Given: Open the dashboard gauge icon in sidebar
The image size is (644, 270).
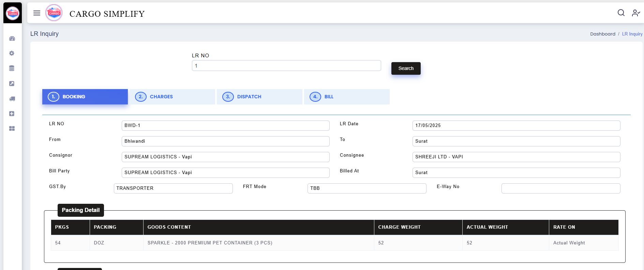Looking at the screenshot, I should (x=12, y=39).
